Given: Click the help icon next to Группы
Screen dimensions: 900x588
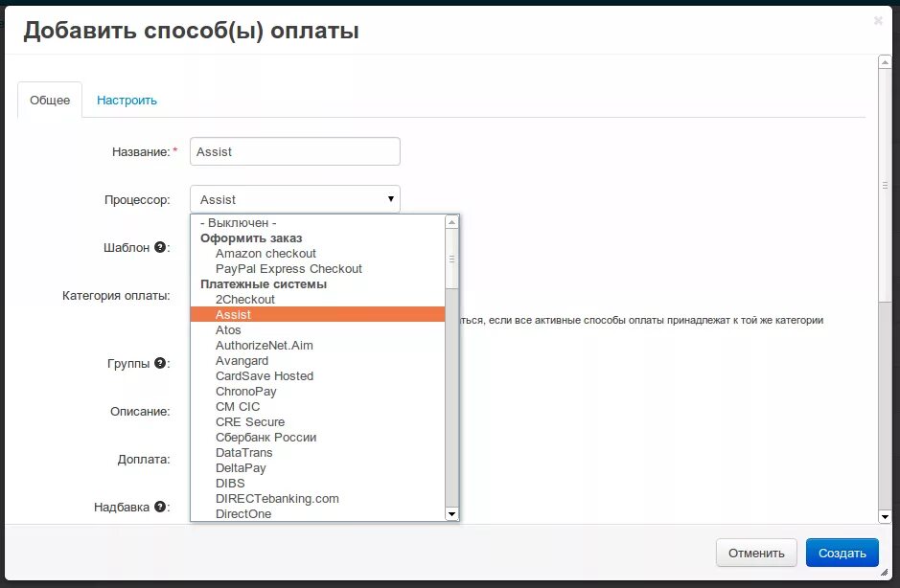Looking at the screenshot, I should pyautogui.click(x=160, y=363).
